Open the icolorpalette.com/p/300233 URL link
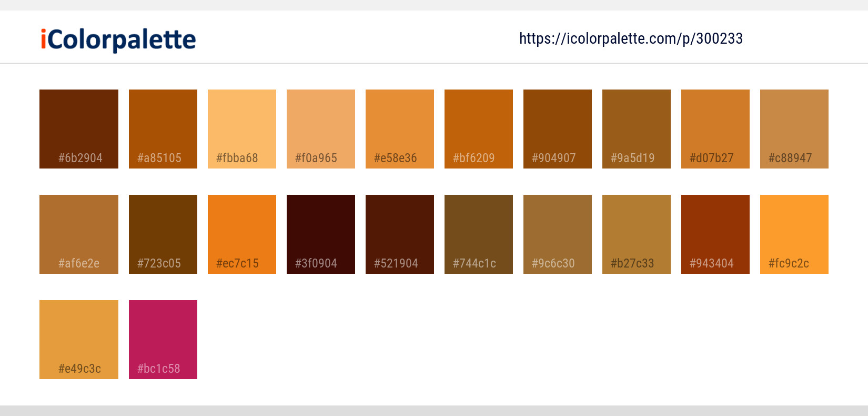Screen dimensions: 868x416 pyautogui.click(x=631, y=38)
